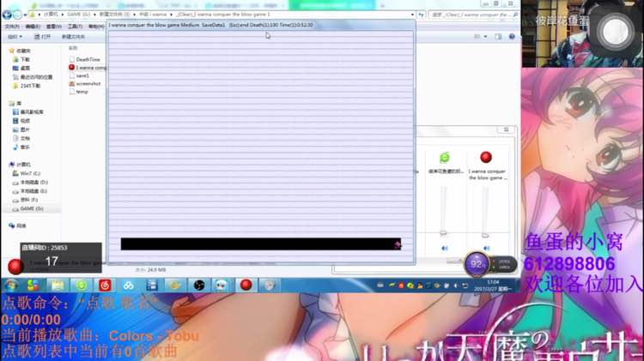Open the green round app on taskbar

point(81,285)
